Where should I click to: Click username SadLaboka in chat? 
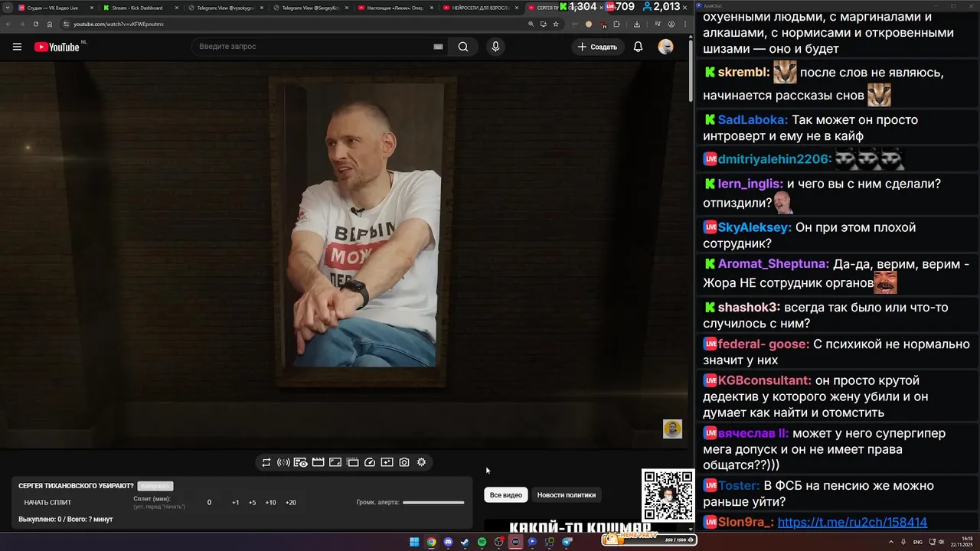(x=753, y=119)
